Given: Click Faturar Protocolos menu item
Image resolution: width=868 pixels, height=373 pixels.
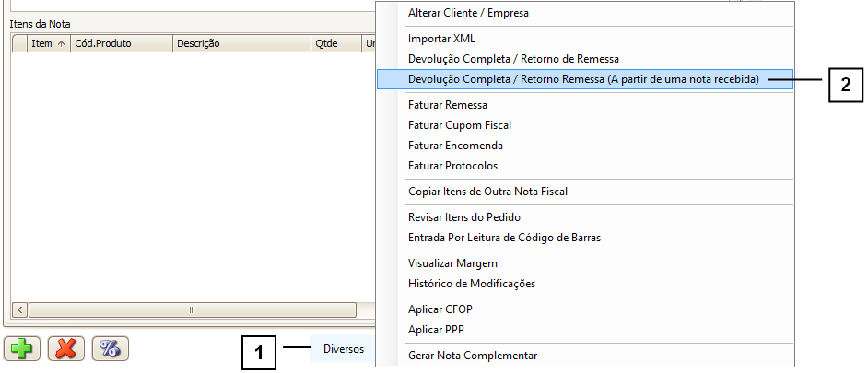Looking at the screenshot, I should [x=452, y=166].
